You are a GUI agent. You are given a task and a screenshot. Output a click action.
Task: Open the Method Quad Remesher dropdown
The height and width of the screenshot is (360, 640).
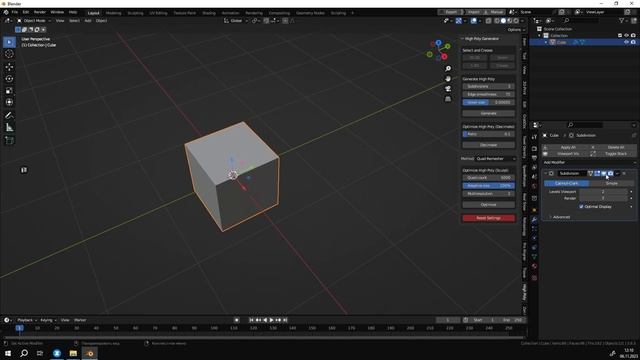496,159
